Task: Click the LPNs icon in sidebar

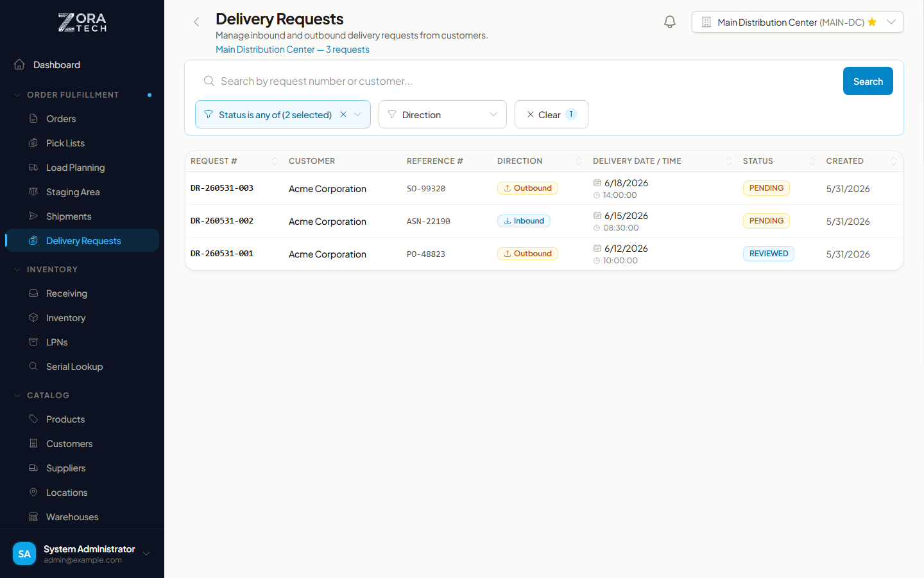Action: point(33,342)
